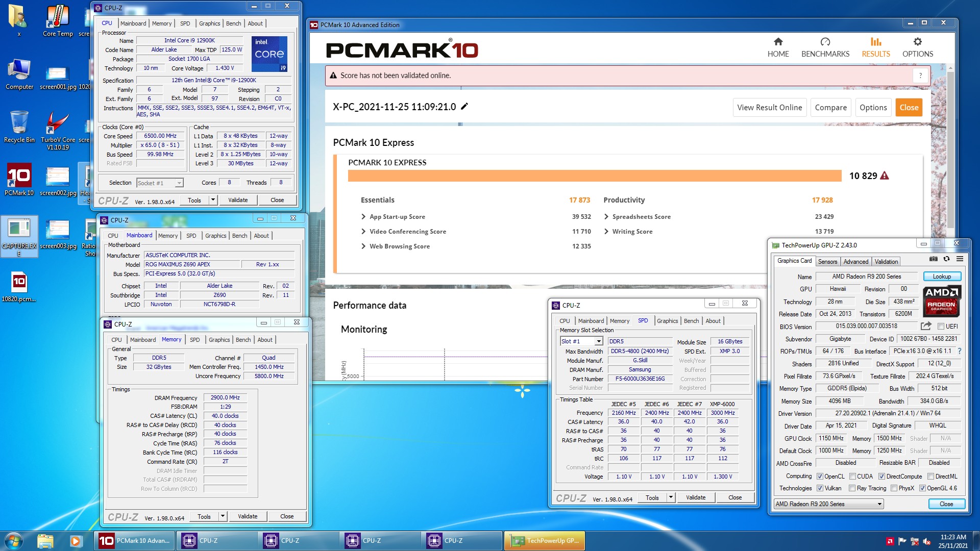The height and width of the screenshot is (551, 980).
Task: Toggle the DirectCompute checkbox
Action: 881,477
